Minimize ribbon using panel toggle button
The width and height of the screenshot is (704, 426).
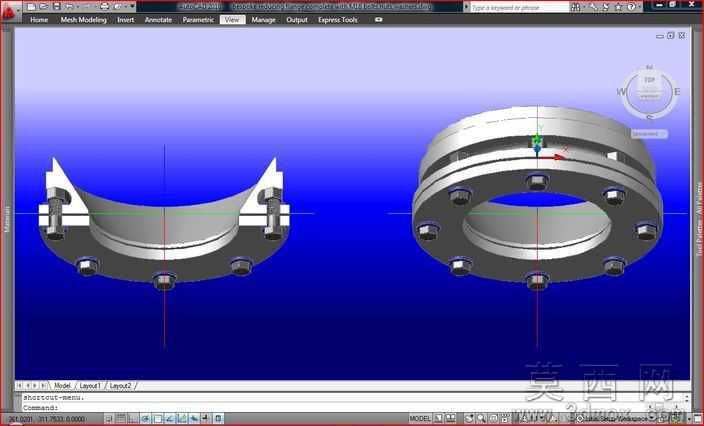click(378, 20)
